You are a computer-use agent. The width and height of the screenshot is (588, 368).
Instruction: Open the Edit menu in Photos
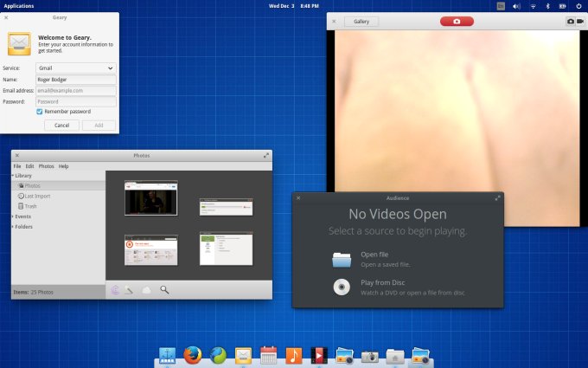[x=29, y=166]
